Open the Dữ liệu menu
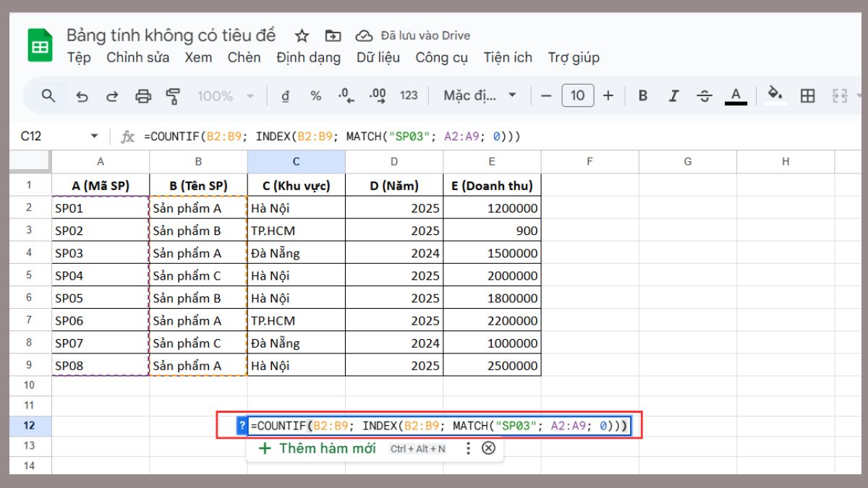This screenshot has width=868, height=488. (x=378, y=58)
